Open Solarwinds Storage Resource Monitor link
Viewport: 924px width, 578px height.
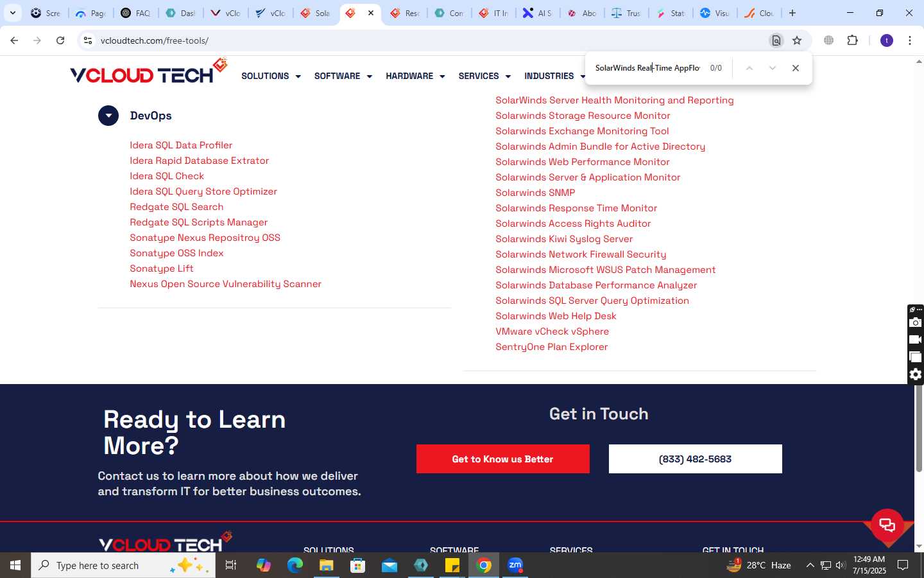click(x=583, y=116)
